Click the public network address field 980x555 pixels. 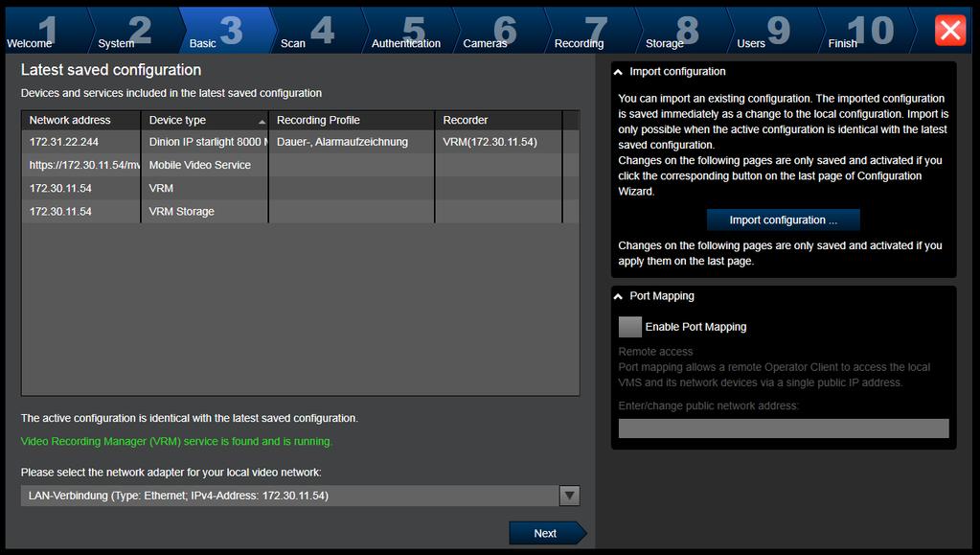(x=784, y=428)
